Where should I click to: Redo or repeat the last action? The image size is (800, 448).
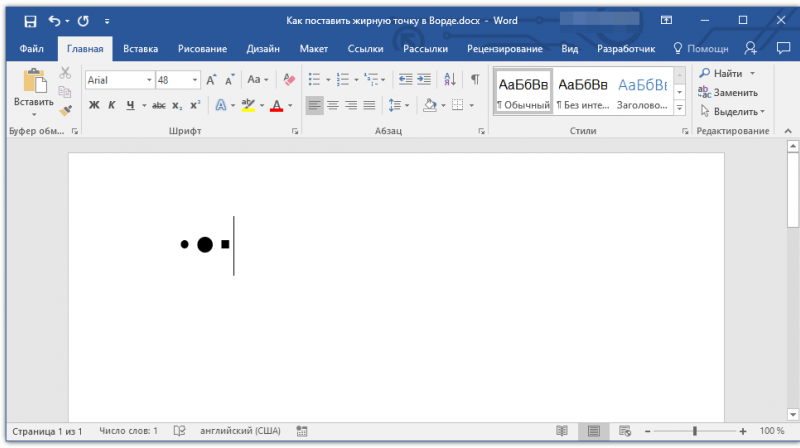[83, 21]
